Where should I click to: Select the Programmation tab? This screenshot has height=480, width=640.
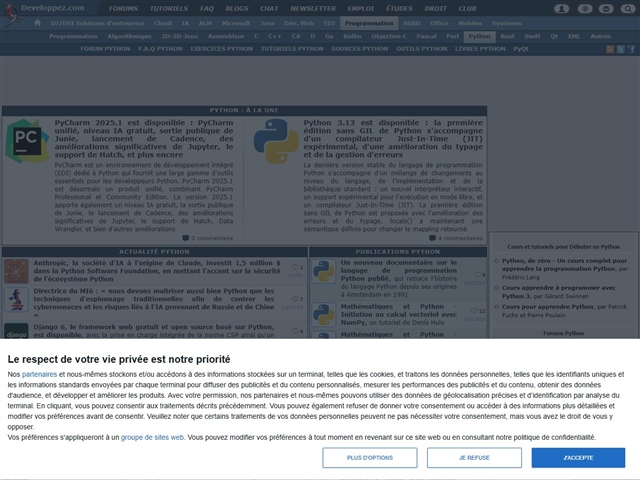[369, 22]
